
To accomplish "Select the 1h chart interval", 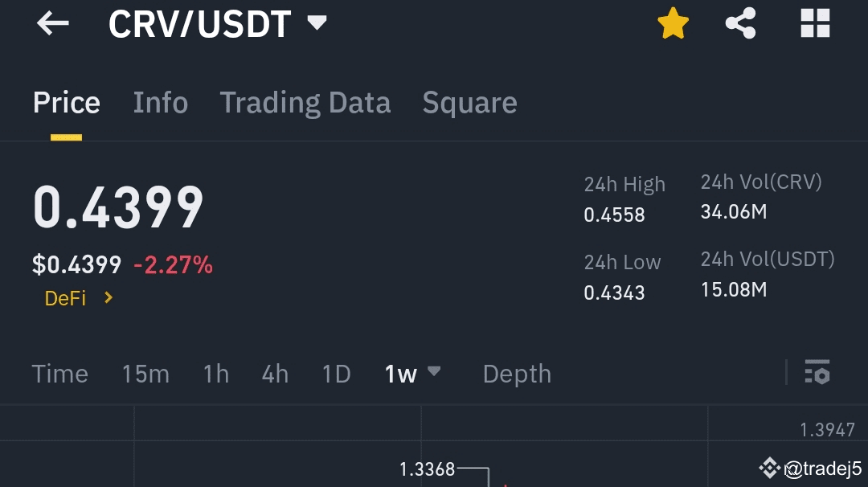I will pyautogui.click(x=216, y=374).
